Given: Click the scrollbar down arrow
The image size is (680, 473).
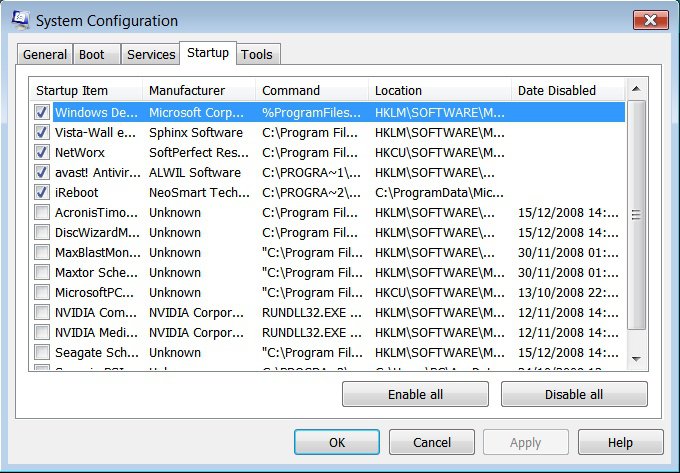Looking at the screenshot, I should pyautogui.click(x=637, y=359).
